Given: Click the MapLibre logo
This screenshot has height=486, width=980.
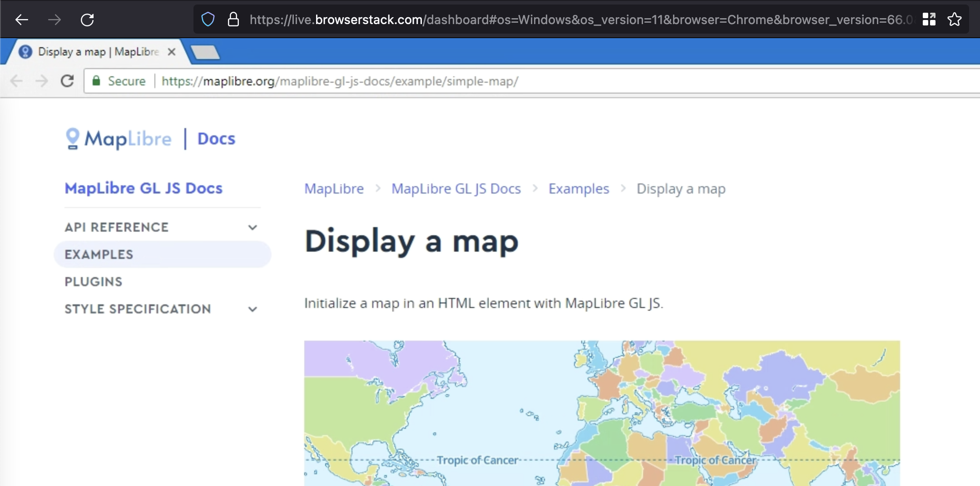Looking at the screenshot, I should coord(119,139).
